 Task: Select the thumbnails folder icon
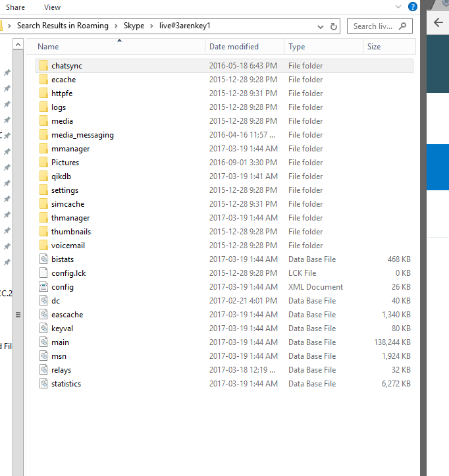43,231
